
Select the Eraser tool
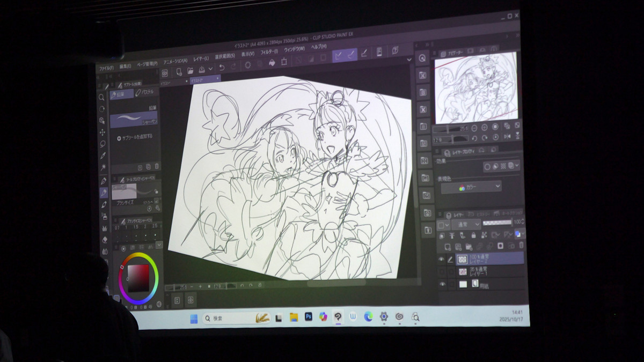105,239
